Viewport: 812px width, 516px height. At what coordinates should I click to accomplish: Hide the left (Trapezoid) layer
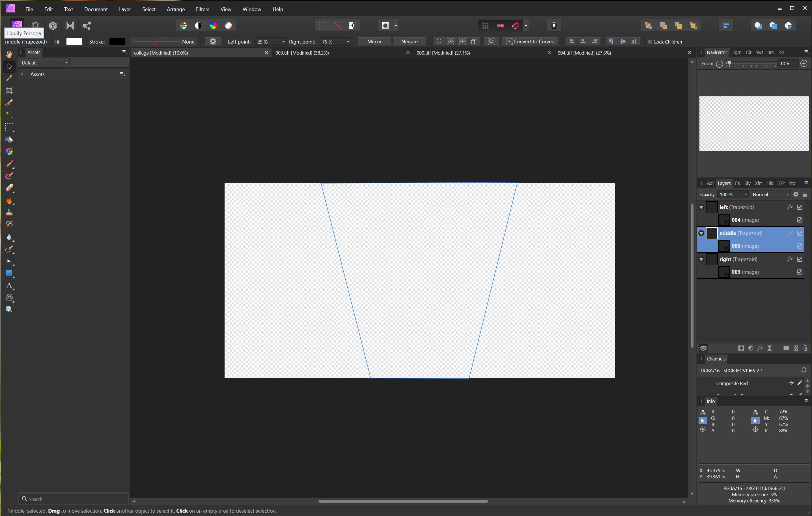[x=800, y=207]
